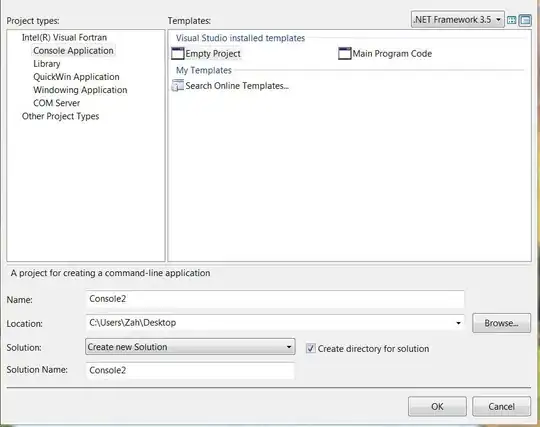Switch to small icons view
540x427 pixels.
tap(525, 20)
